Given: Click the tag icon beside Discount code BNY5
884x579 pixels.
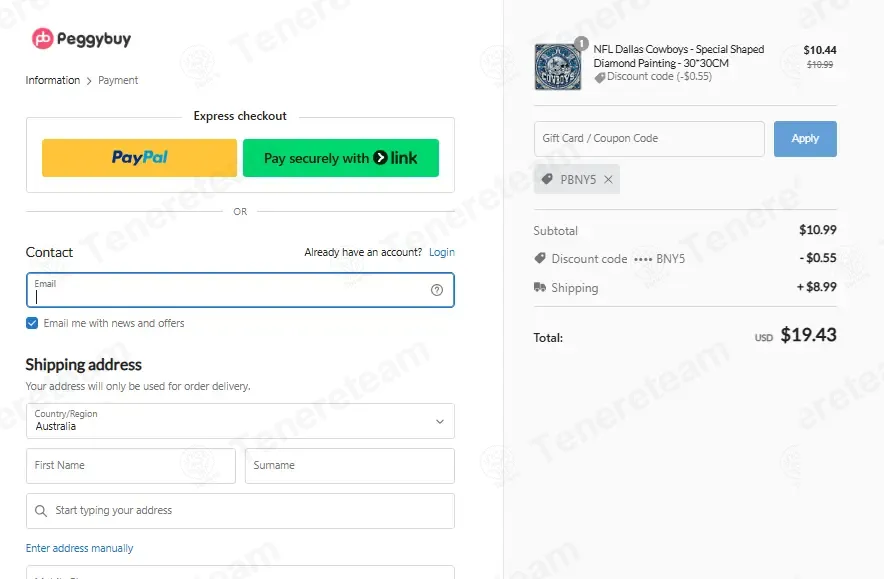Looking at the screenshot, I should tap(540, 258).
